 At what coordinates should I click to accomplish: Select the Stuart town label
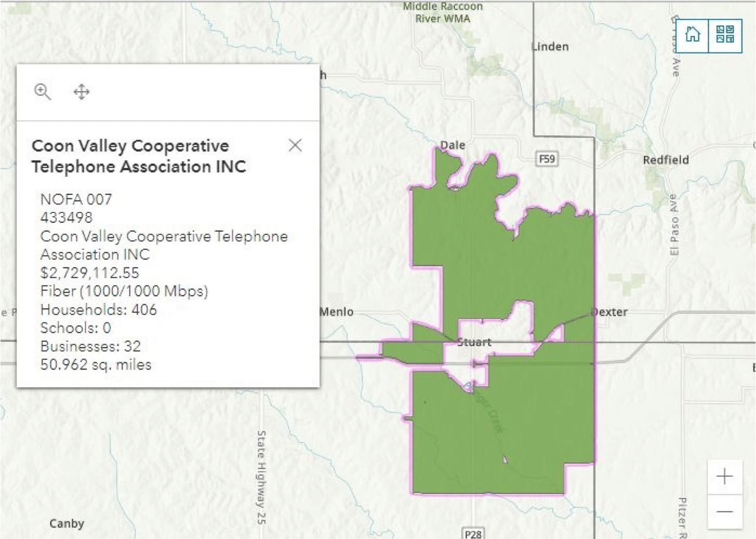pos(474,342)
